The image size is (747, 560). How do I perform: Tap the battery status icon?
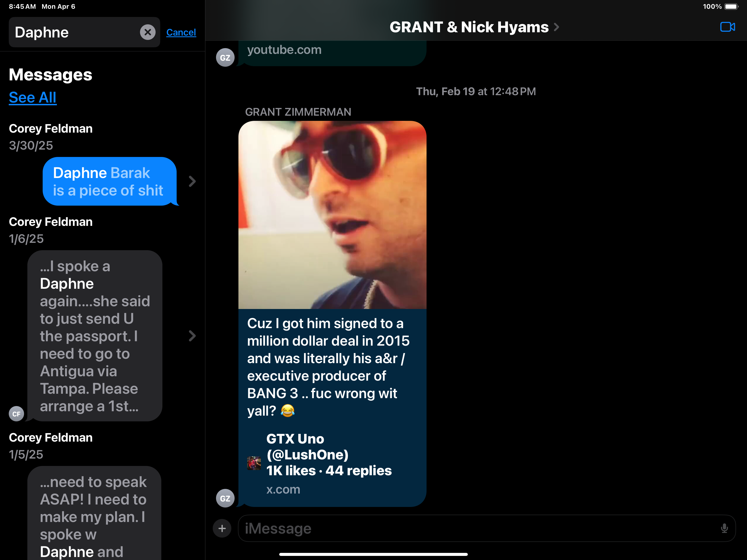click(x=731, y=7)
